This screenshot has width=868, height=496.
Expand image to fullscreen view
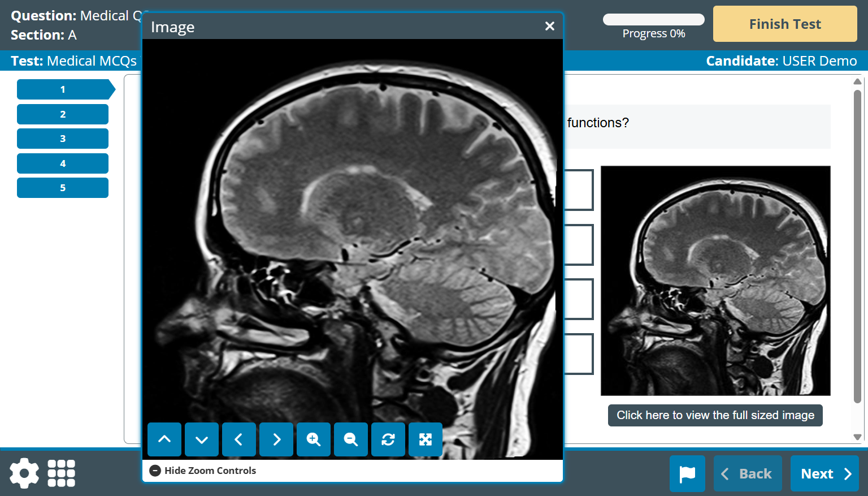[426, 439]
